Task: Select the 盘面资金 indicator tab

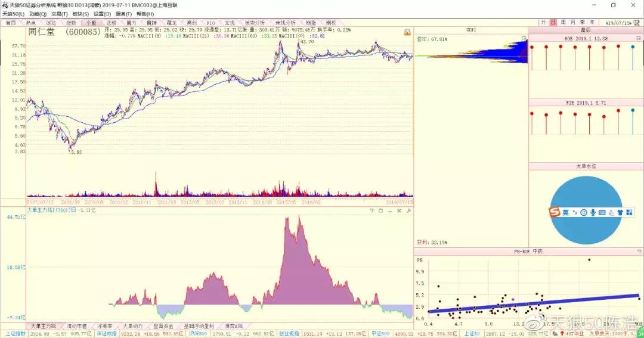Action: tap(163, 326)
